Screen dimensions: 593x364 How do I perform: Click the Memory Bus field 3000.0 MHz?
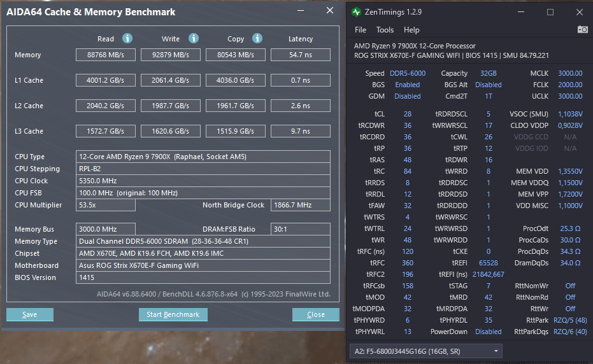(x=106, y=229)
